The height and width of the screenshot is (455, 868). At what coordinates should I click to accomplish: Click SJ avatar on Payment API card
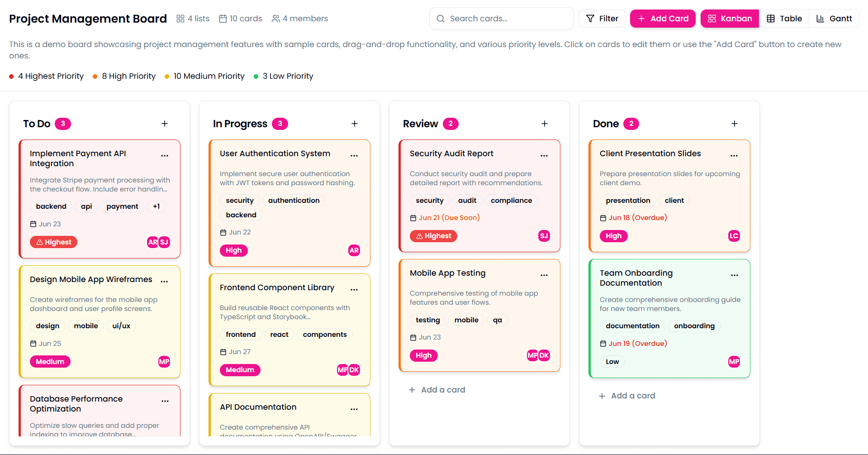[164, 242]
